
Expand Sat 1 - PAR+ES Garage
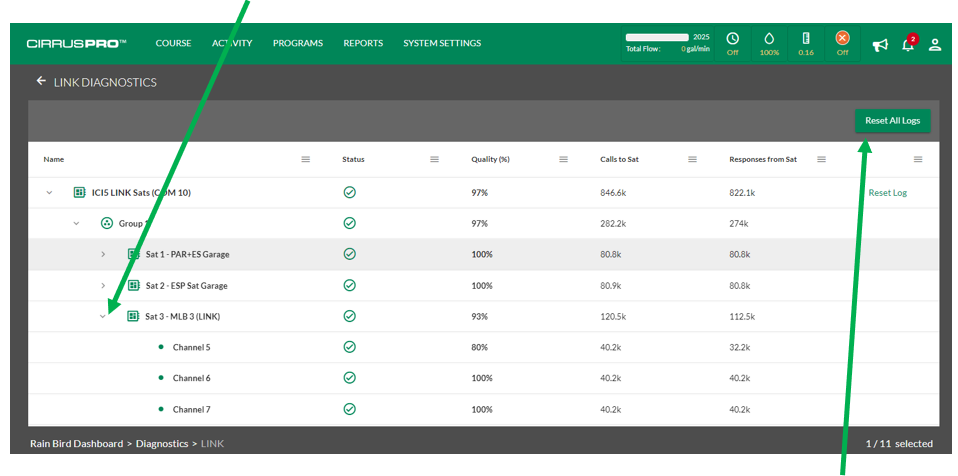[x=103, y=254]
